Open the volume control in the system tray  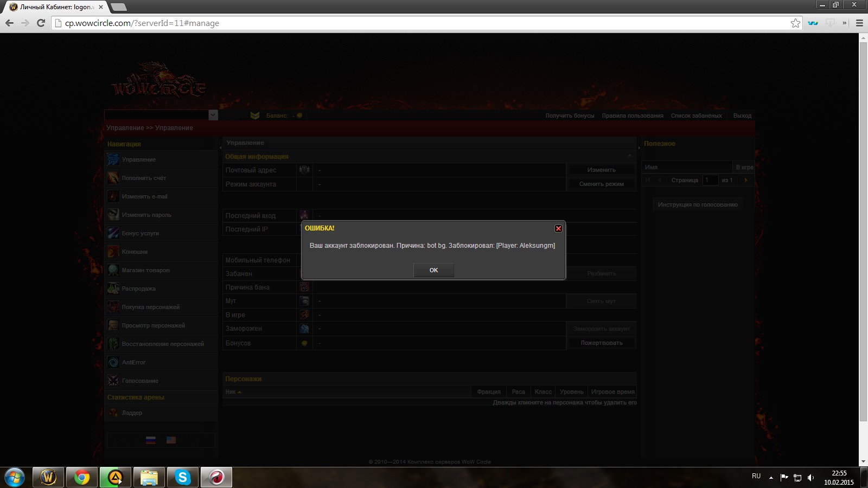click(810, 478)
